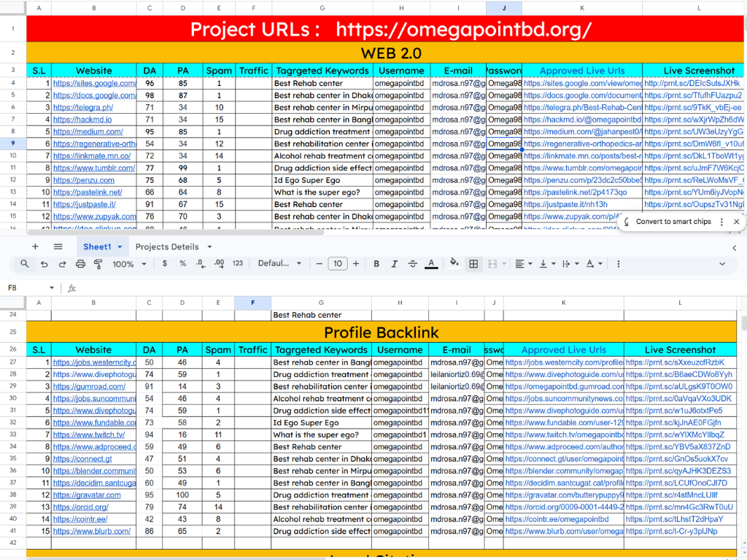Decrease decimal places

[201, 263]
